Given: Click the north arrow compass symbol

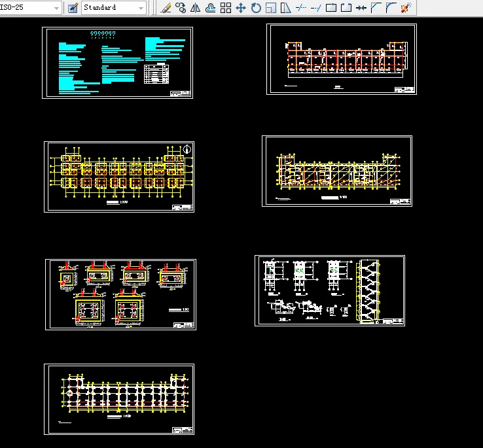Looking at the screenshot, I should click(x=187, y=149).
